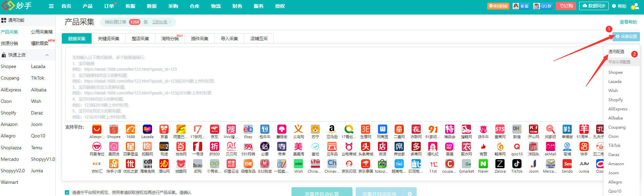The image size is (644, 196).
Task: Select the 快手小店 platform icon
Action: click(114, 164)
